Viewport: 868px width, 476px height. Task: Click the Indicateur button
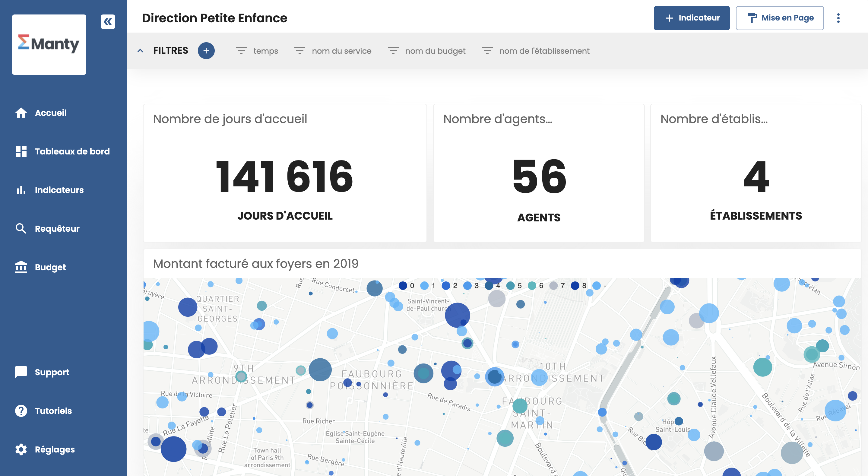[x=692, y=18]
